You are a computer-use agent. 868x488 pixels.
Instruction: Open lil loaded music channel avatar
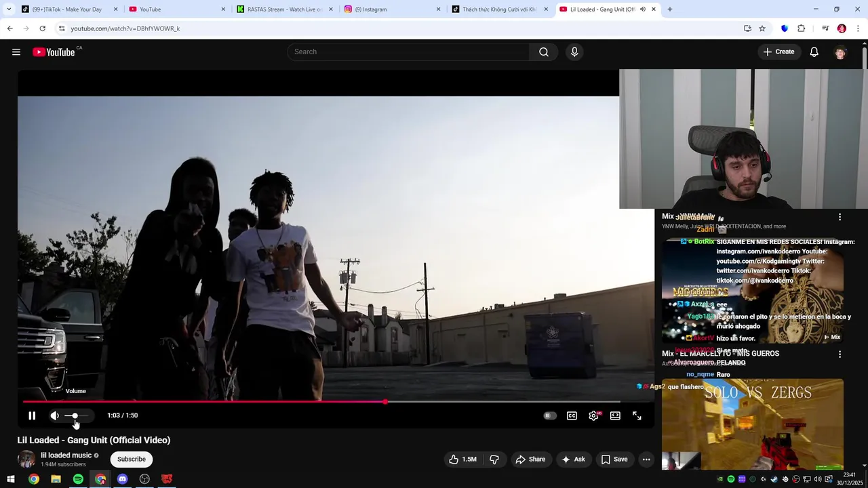(x=26, y=460)
